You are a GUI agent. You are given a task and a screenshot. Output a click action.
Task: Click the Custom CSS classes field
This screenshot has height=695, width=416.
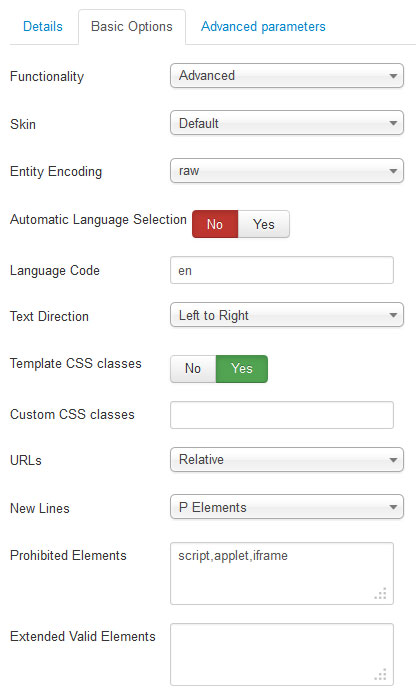(x=282, y=415)
